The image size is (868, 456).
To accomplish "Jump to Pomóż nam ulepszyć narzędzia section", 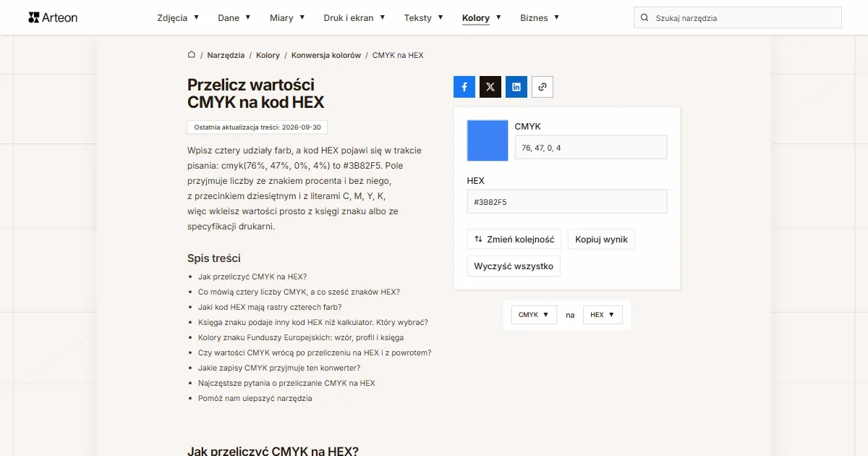I will click(255, 398).
